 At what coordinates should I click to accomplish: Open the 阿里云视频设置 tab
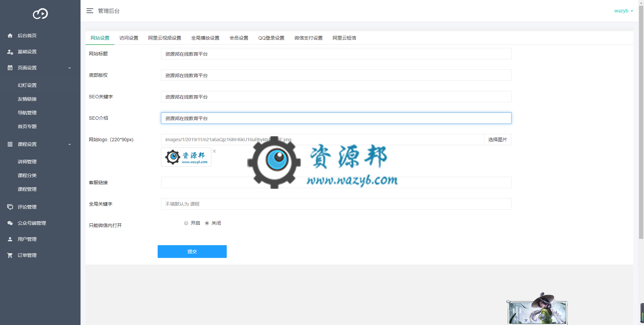click(x=165, y=38)
